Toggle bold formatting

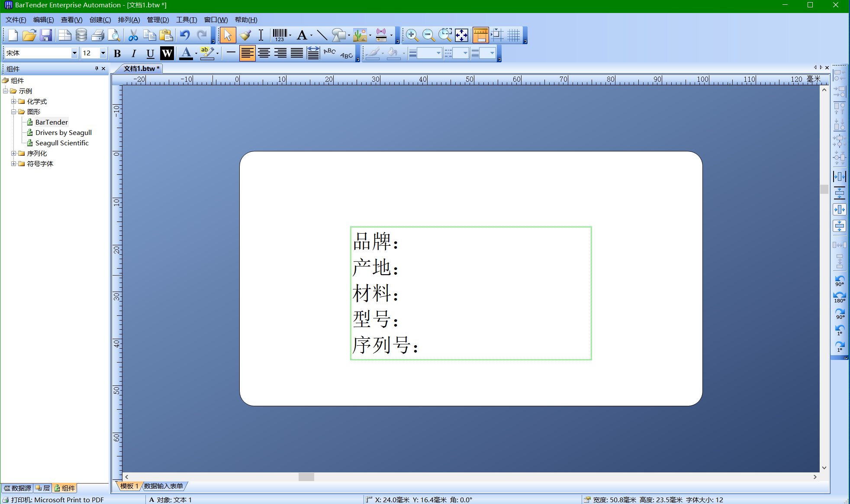117,53
